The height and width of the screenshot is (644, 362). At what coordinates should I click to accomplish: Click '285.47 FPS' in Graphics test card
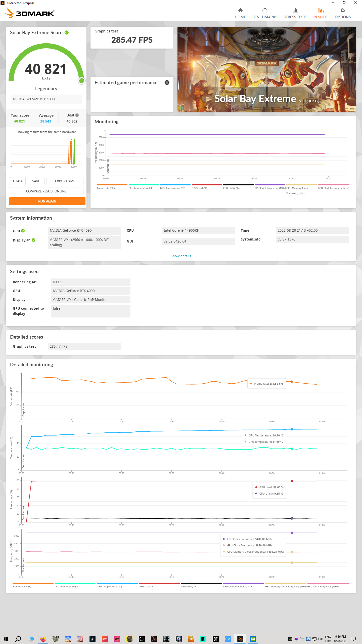click(x=132, y=40)
